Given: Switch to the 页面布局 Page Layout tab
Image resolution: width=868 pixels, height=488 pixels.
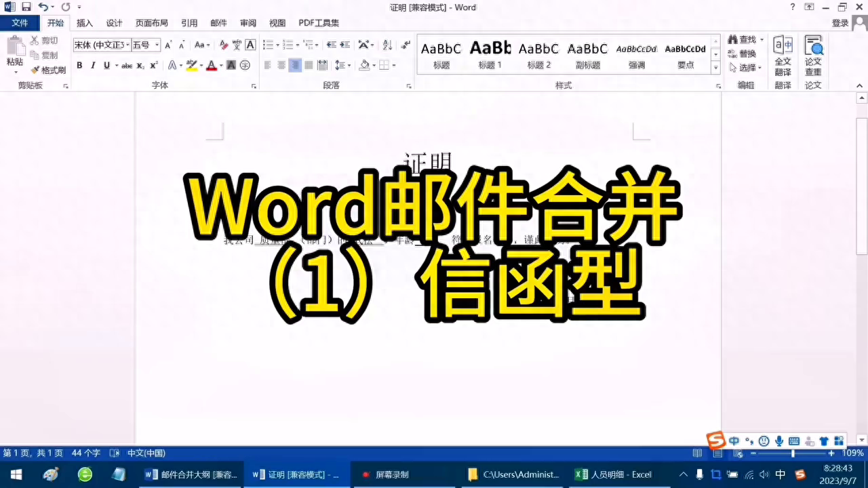Looking at the screenshot, I should (x=152, y=23).
